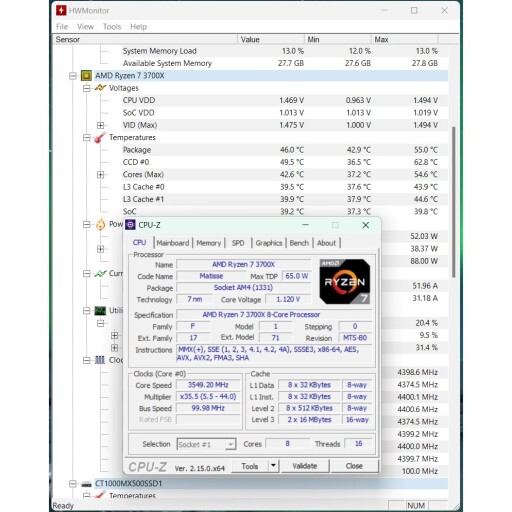Click the Utilization monitor icon

pyautogui.click(x=100, y=311)
